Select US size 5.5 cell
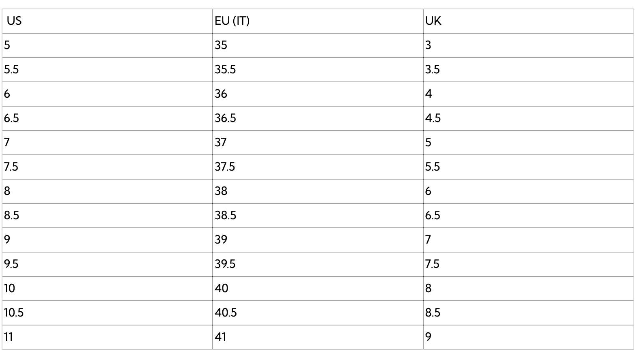This screenshot has height=351, width=644. point(11,69)
